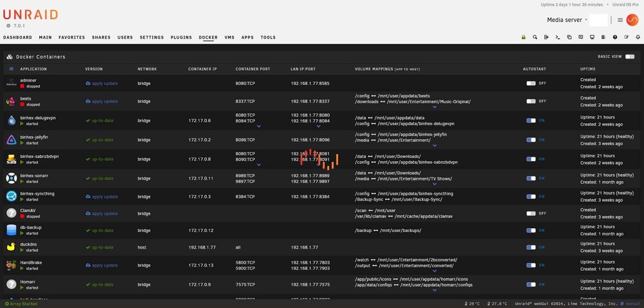The width and height of the screenshot is (644, 308).
Task: Expand volume mappings for Homarr
Action: point(435,291)
